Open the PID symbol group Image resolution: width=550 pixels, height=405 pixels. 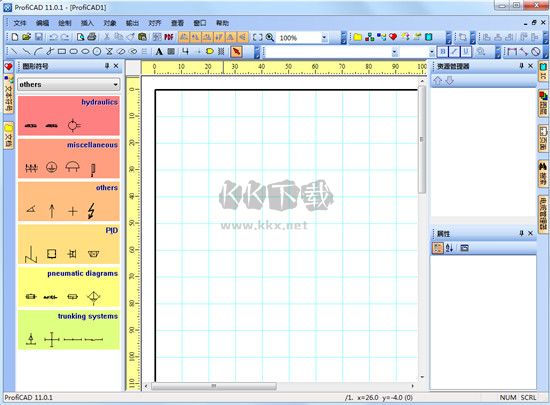pos(69,244)
